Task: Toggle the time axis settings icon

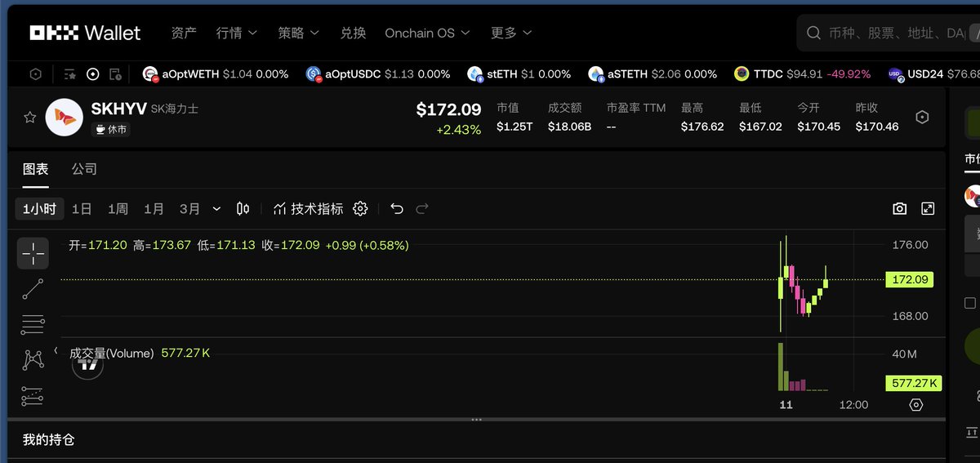Action: (915, 405)
